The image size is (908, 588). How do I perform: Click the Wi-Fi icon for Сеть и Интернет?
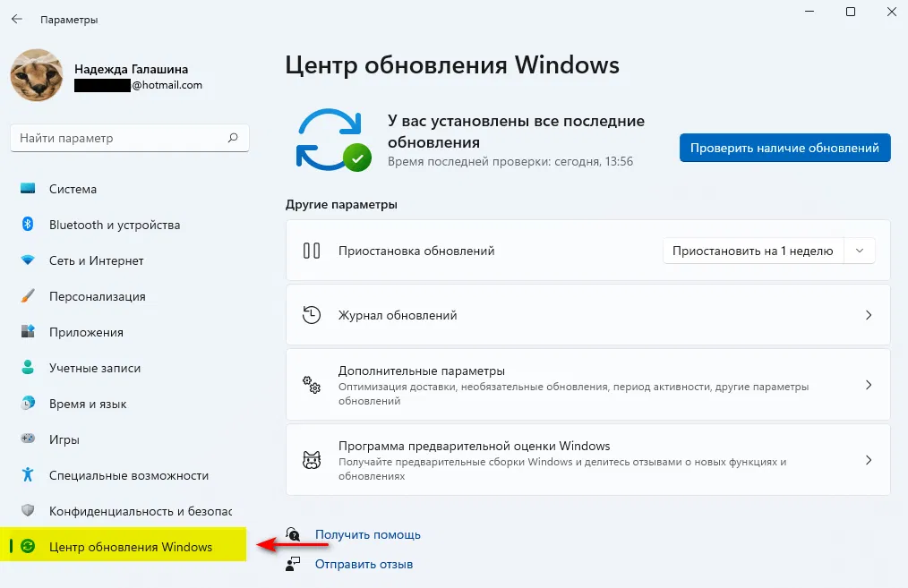pos(28,260)
